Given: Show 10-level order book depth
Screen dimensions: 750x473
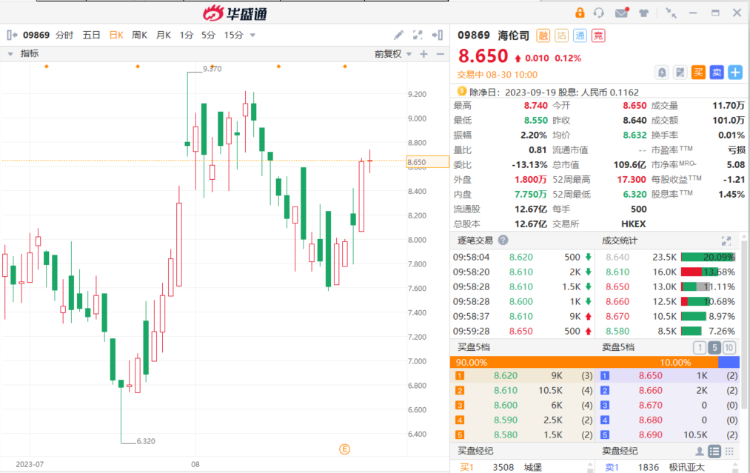Looking at the screenshot, I should [x=729, y=348].
